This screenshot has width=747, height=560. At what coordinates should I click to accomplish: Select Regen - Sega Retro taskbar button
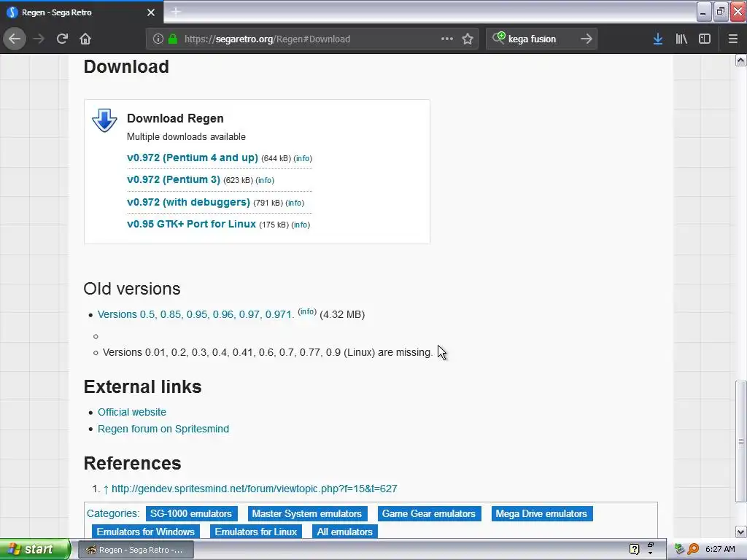[x=136, y=550]
